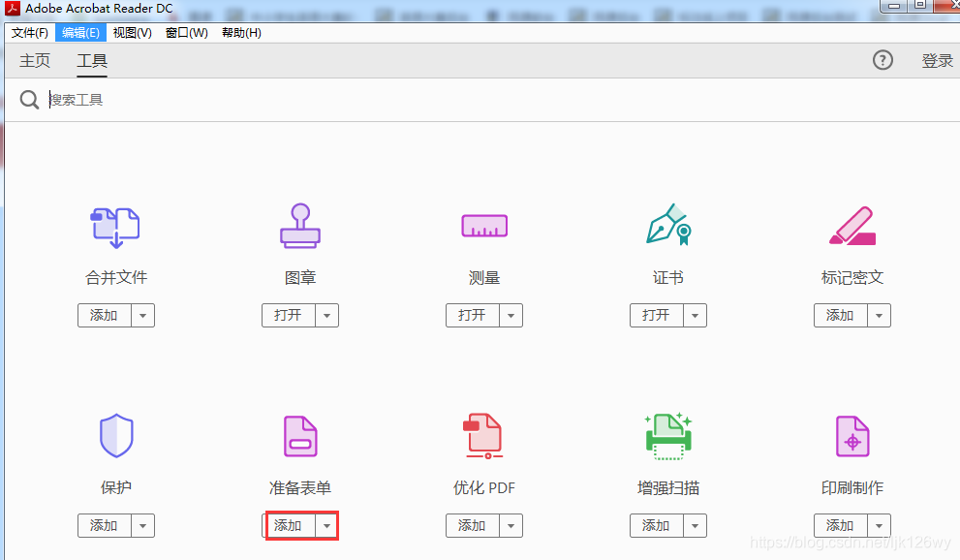Screen dimensions: 960x560
Task: Open the 文件(F) menu
Action: pyautogui.click(x=29, y=32)
